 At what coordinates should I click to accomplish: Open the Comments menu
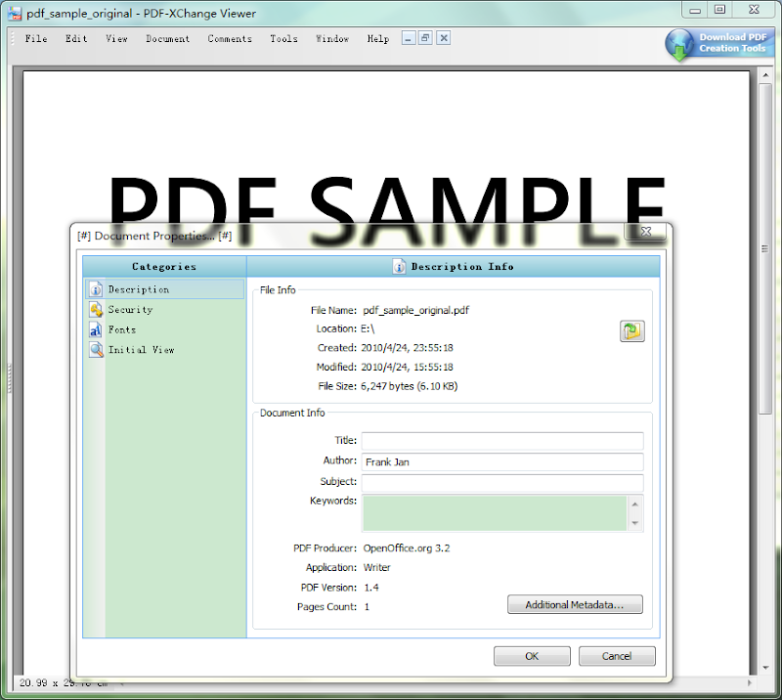[230, 38]
